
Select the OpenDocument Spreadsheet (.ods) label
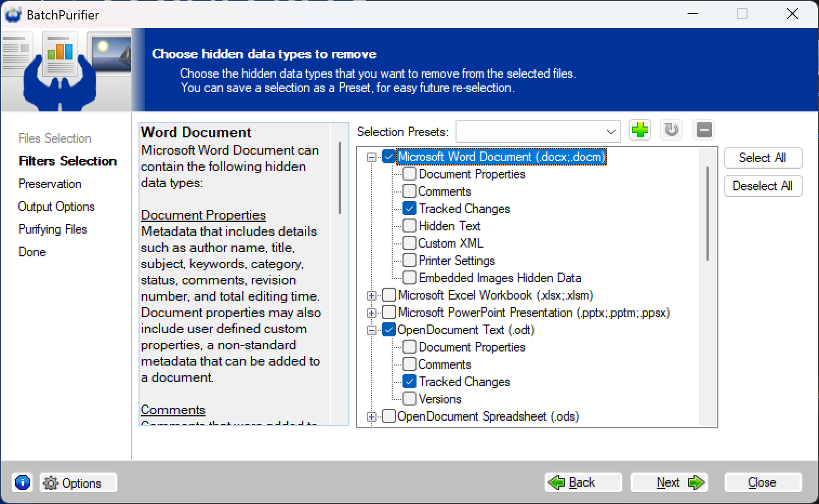coord(488,416)
